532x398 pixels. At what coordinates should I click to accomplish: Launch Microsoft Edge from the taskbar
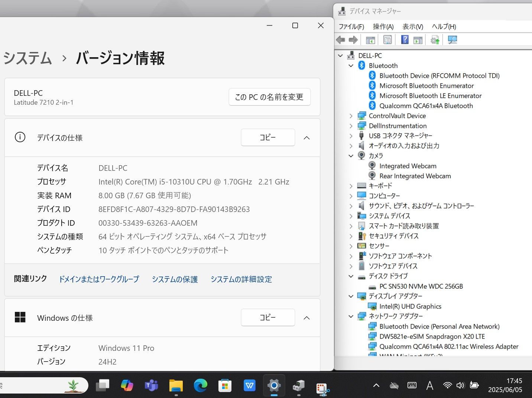pyautogui.click(x=201, y=386)
